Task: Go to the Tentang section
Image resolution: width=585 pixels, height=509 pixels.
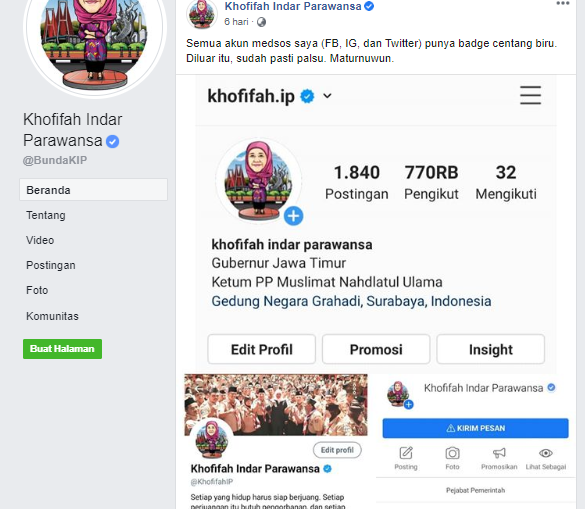Action: (x=46, y=215)
